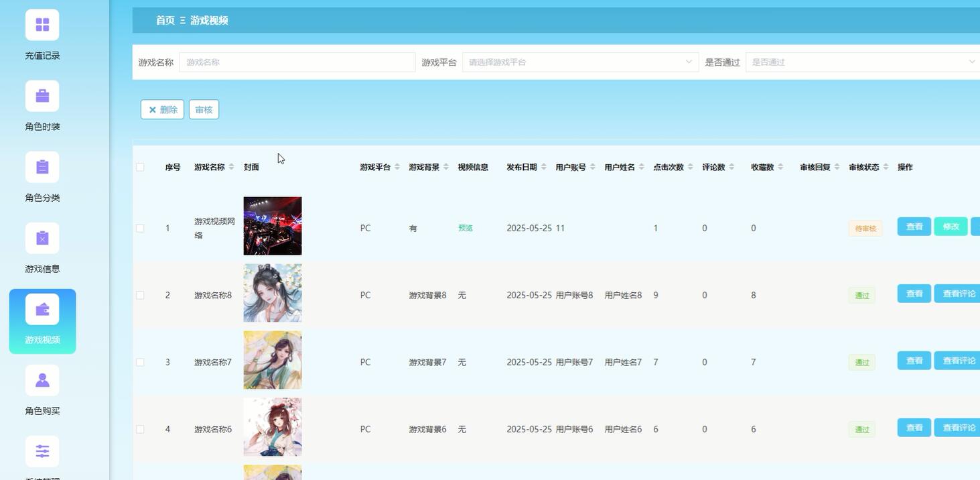Open the sliders icon below 角色购买
The height and width of the screenshot is (480, 980).
(x=42, y=451)
